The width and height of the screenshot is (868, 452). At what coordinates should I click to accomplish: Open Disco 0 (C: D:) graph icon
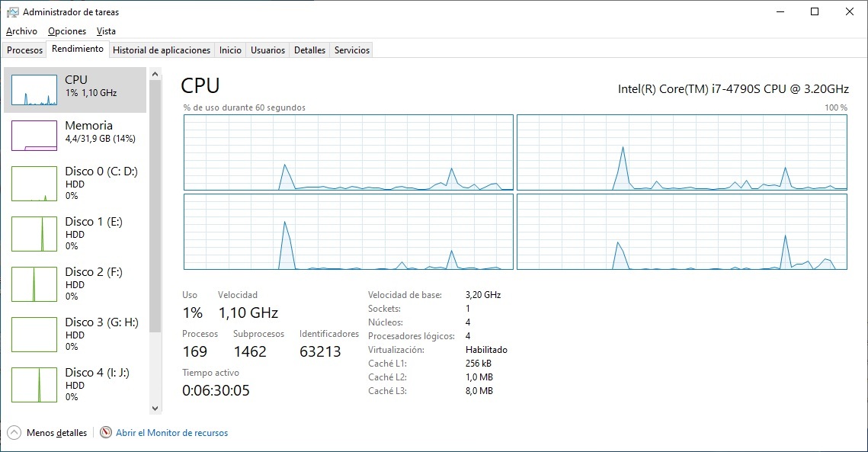(x=34, y=184)
